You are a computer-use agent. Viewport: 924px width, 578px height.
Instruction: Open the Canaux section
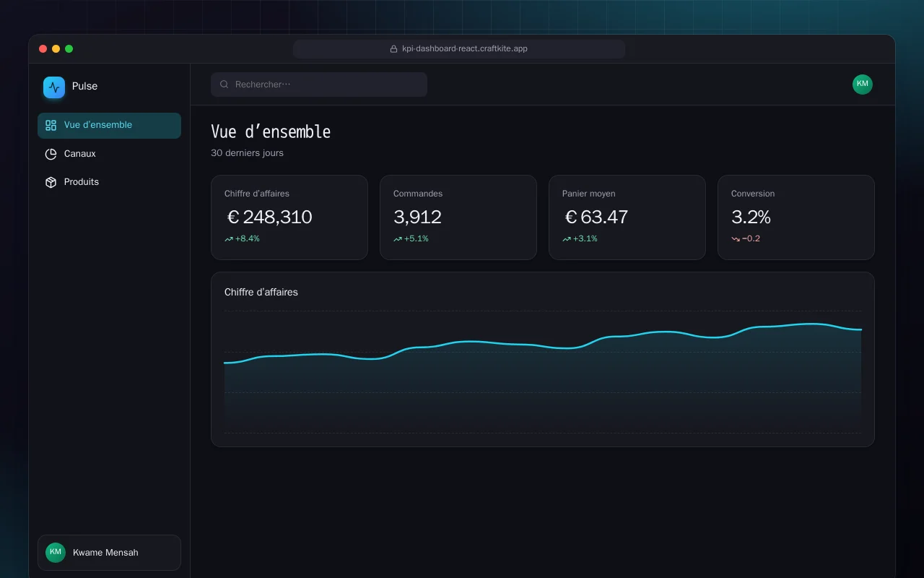click(x=109, y=154)
